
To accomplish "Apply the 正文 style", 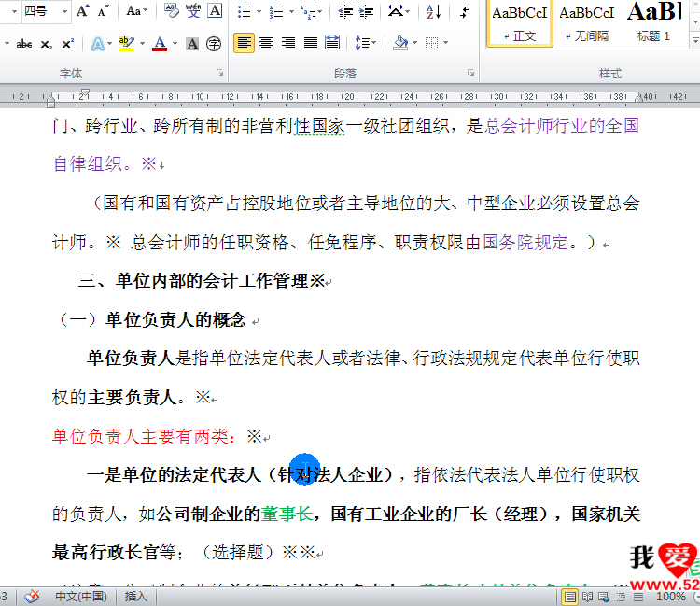I will click(520, 23).
